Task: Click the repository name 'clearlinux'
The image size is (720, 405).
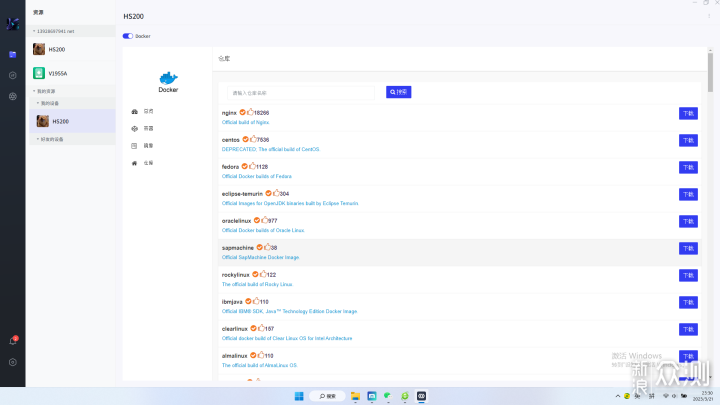Action: (x=235, y=329)
